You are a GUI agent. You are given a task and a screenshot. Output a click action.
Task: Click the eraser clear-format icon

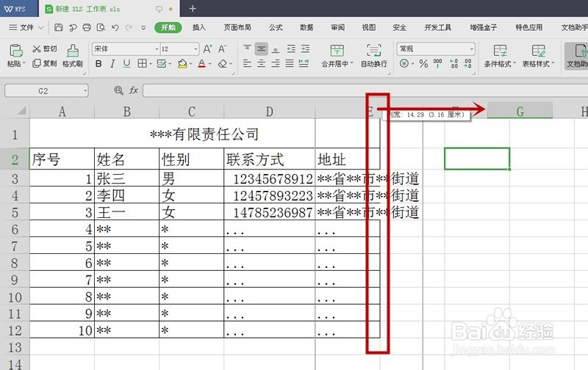coord(223,64)
